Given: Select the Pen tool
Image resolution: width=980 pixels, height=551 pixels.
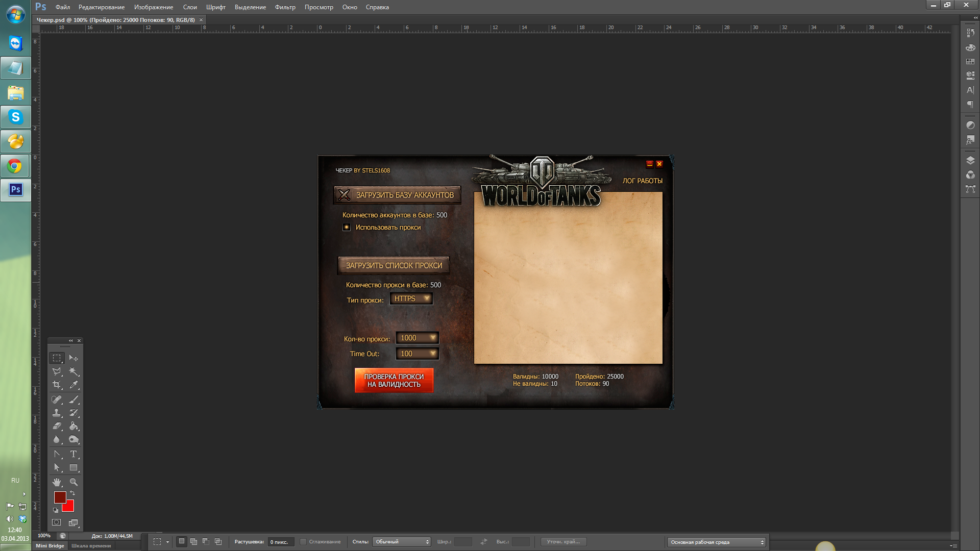Looking at the screenshot, I should click(57, 454).
